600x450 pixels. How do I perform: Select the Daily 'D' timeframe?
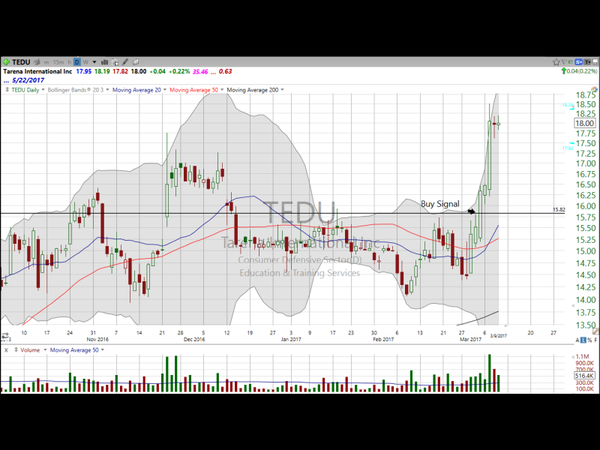(x=77, y=62)
